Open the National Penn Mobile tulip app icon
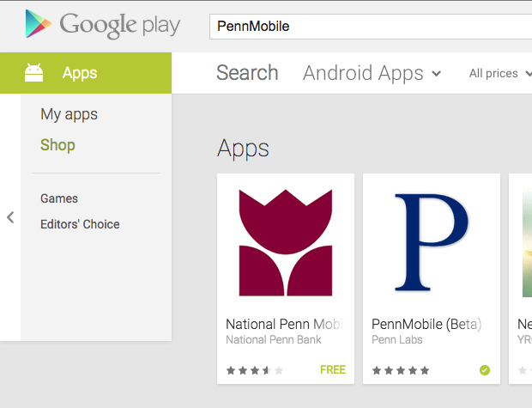 (x=286, y=242)
